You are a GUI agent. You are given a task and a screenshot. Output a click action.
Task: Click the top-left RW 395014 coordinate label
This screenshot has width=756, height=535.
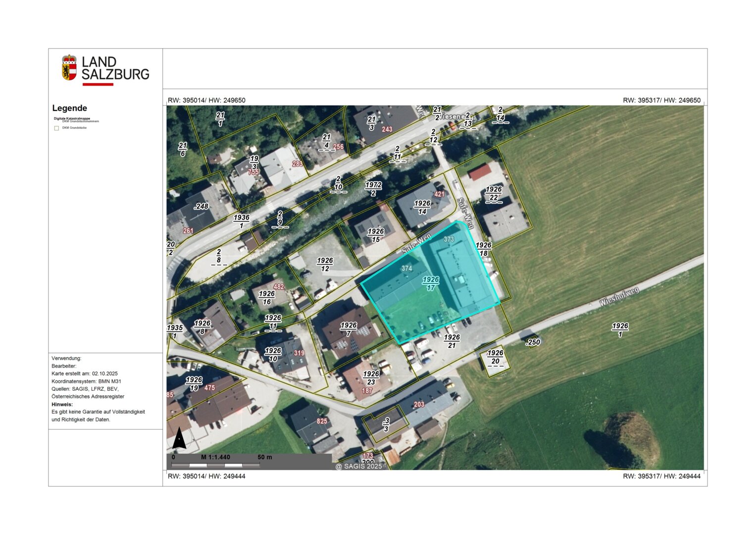pyautogui.click(x=206, y=100)
